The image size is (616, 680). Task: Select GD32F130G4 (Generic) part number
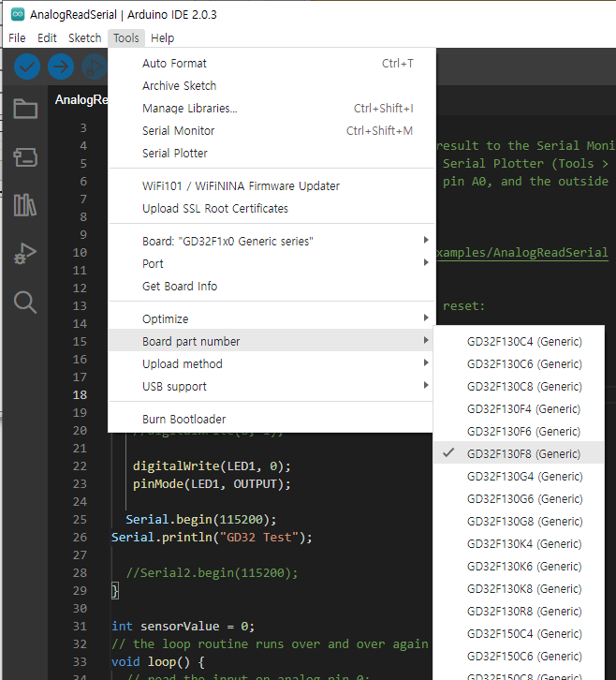[x=519, y=477]
